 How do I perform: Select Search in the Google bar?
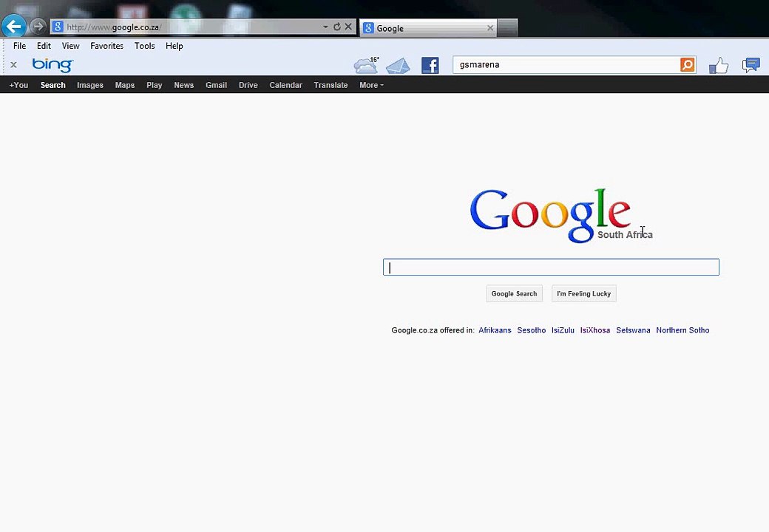53,85
